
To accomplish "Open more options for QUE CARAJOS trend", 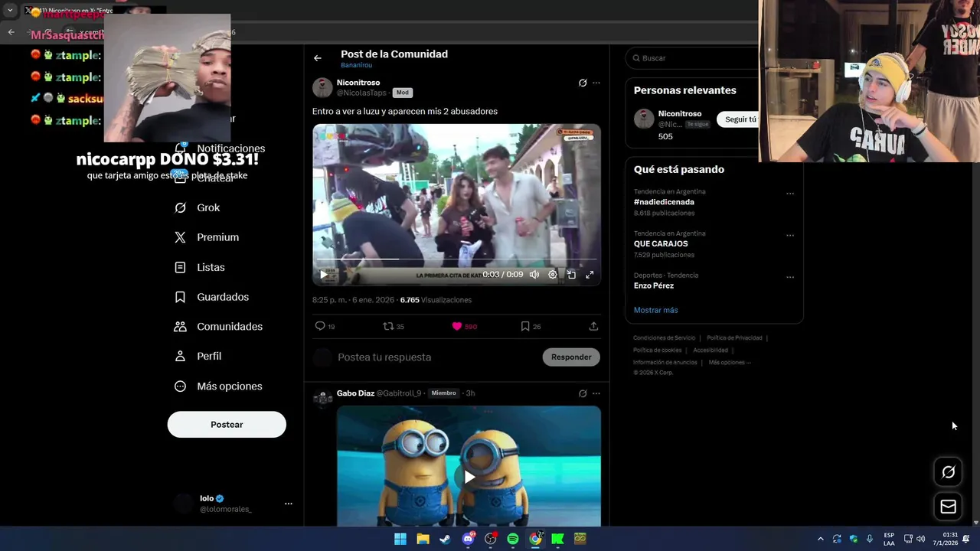I will point(790,236).
